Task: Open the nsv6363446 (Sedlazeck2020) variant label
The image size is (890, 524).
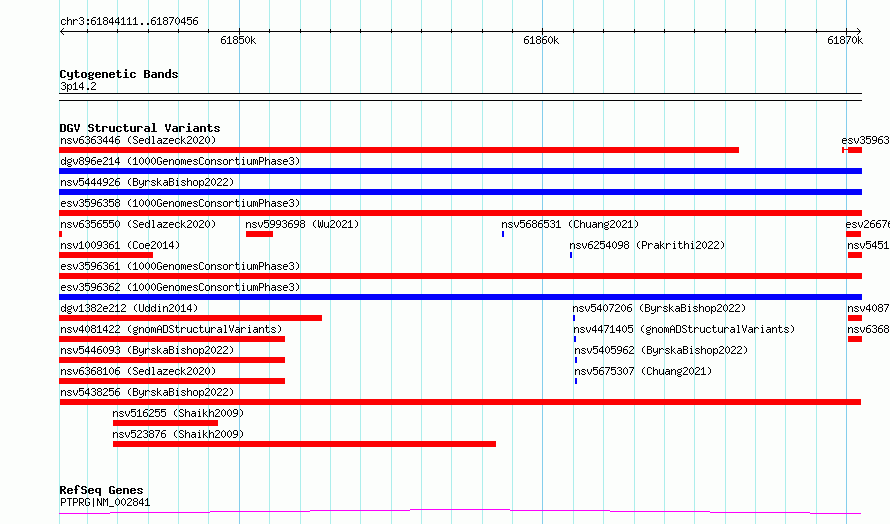Action: [x=138, y=140]
